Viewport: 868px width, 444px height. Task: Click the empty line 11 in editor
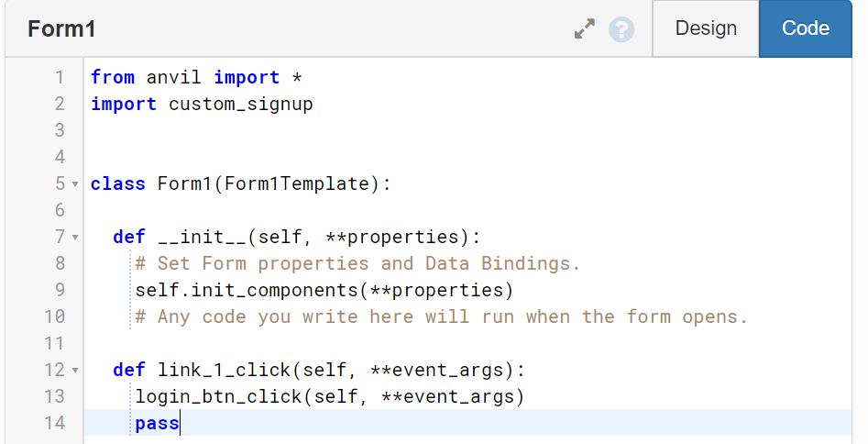click(467, 344)
